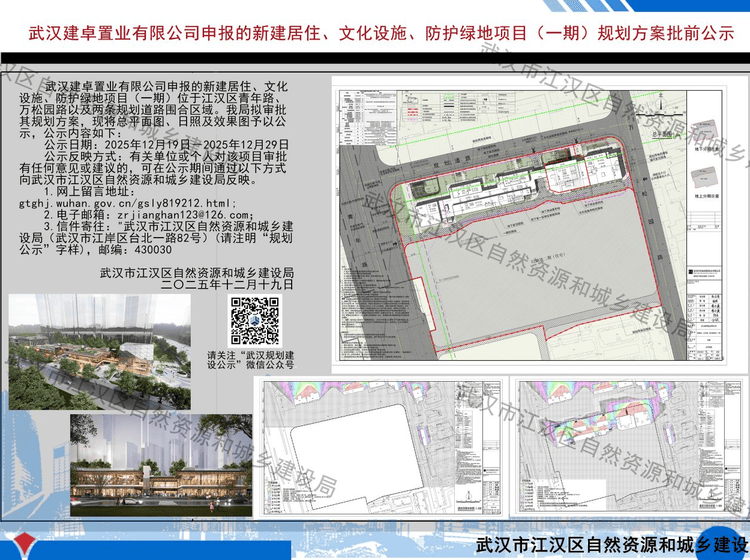This screenshot has height=560, width=750.
Task: Open the gtghj.wuhan.gov.cn website link
Action: (x=127, y=202)
